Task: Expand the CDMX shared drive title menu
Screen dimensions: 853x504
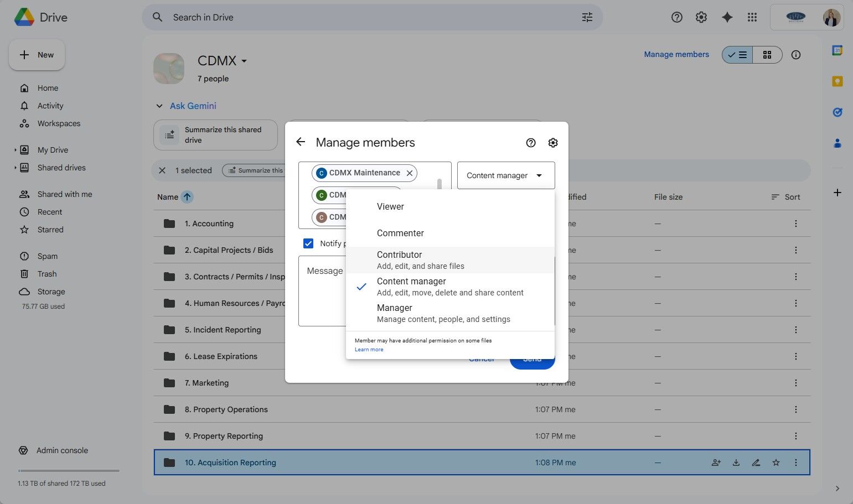Action: click(x=244, y=61)
